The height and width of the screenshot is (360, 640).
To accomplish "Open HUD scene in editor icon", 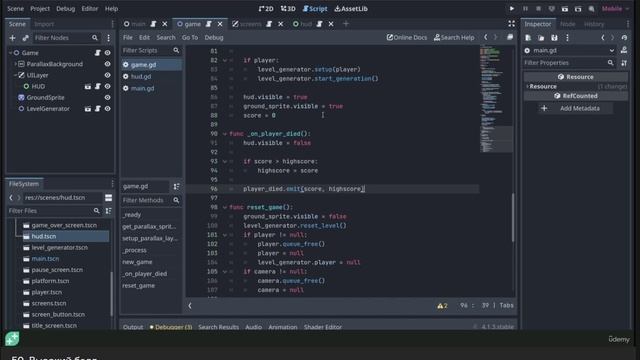I will click(x=88, y=87).
